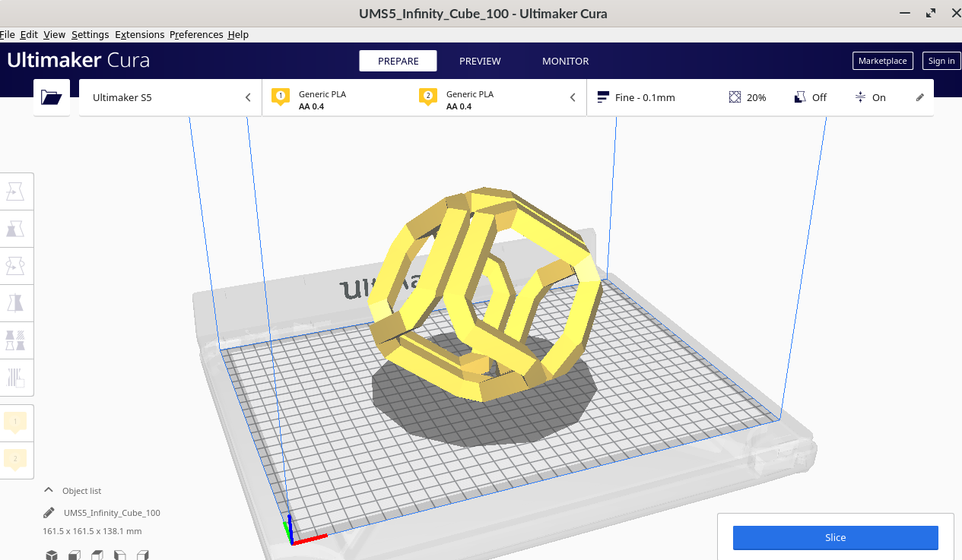Open the Help menu
The height and width of the screenshot is (560, 962).
(x=238, y=35)
